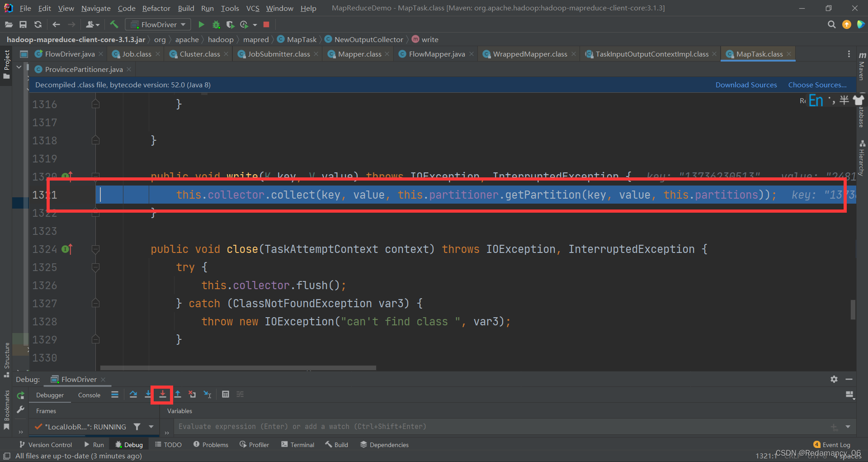Viewport: 868px width, 462px height.
Task: Open the Version Control tool window button
Action: (x=45, y=445)
